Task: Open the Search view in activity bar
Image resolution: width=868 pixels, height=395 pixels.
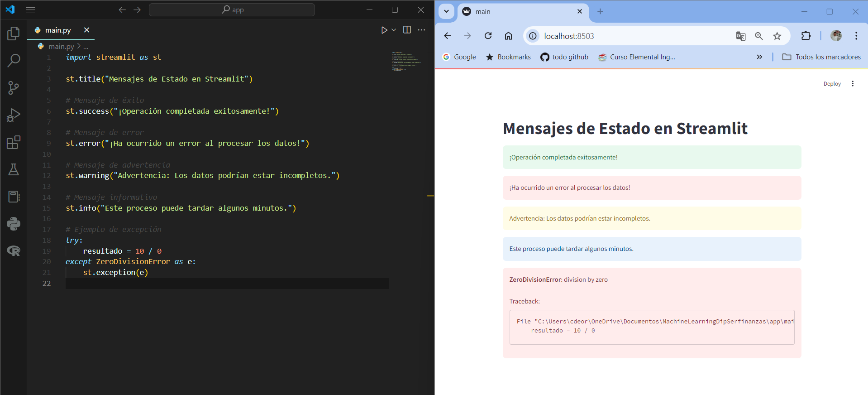Action: (14, 60)
